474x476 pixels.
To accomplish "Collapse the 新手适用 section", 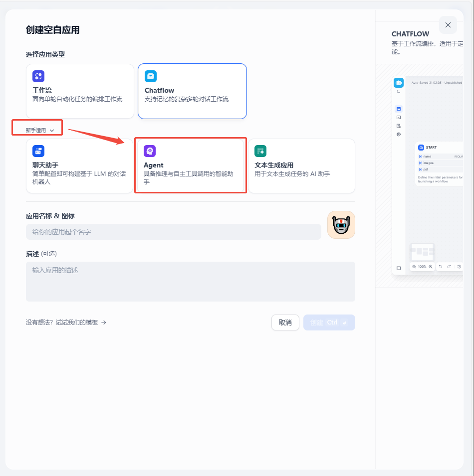I will pyautogui.click(x=40, y=130).
